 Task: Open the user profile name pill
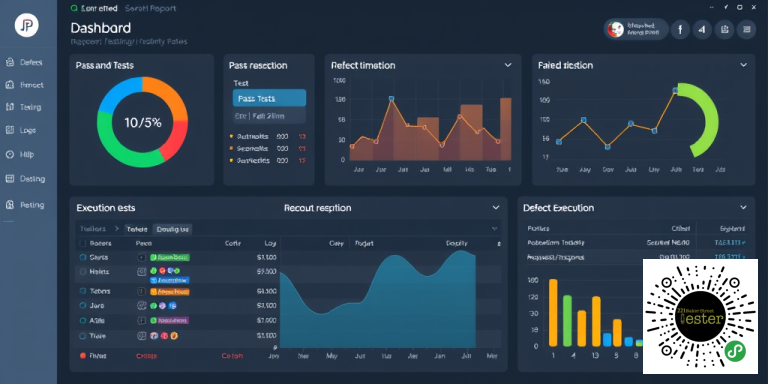pyautogui.click(x=636, y=29)
